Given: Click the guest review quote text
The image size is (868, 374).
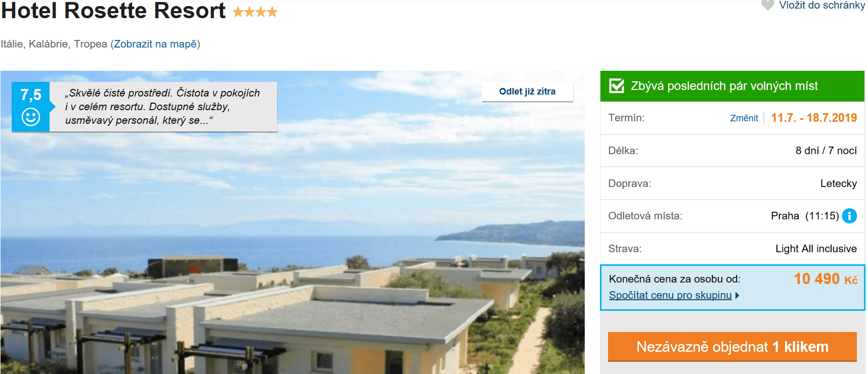Looking at the screenshot, I should point(162,107).
